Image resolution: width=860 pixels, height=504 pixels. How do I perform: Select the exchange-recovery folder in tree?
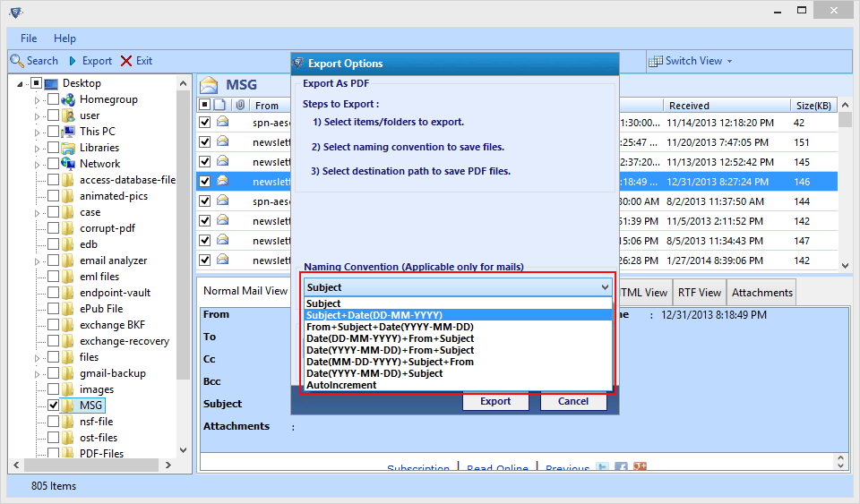tap(125, 341)
